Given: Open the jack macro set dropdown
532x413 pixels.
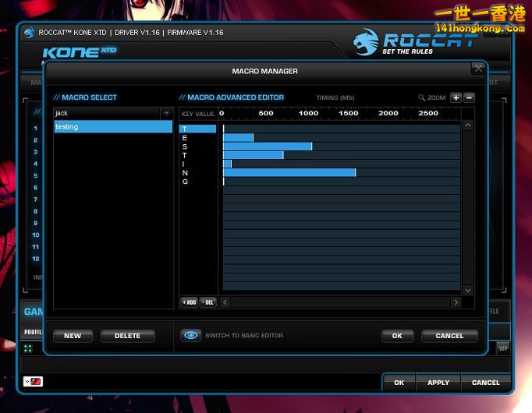Looking at the screenshot, I should (166, 113).
